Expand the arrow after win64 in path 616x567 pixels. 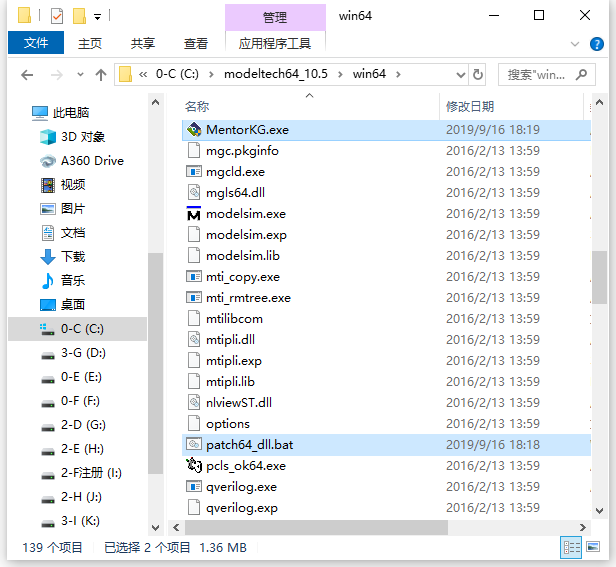tap(398, 74)
